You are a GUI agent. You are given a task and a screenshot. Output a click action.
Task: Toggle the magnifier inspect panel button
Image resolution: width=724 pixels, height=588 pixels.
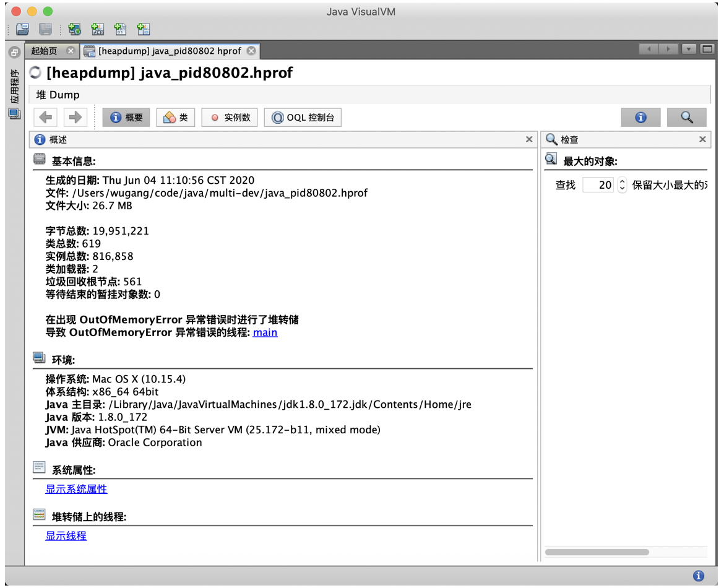click(687, 118)
